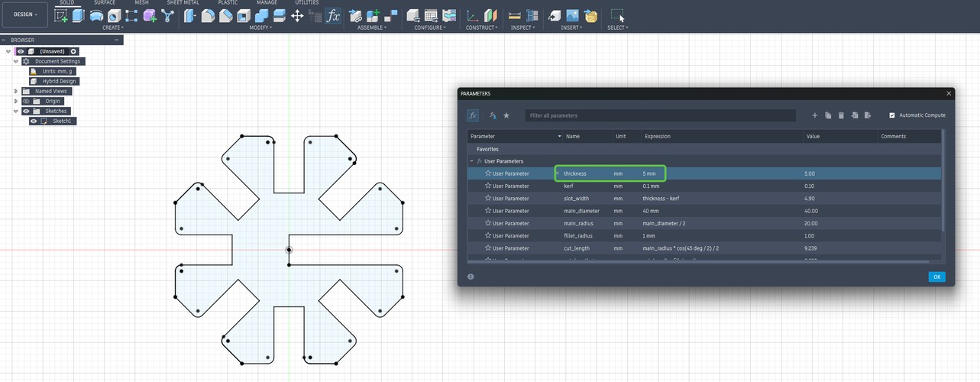Click the import parameters icon
980x382 pixels.
click(x=855, y=115)
